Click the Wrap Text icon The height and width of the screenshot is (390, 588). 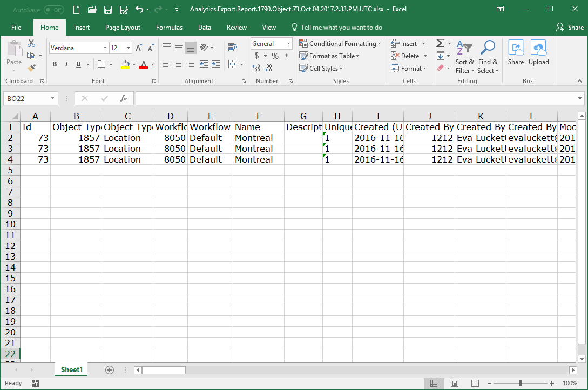[231, 48]
